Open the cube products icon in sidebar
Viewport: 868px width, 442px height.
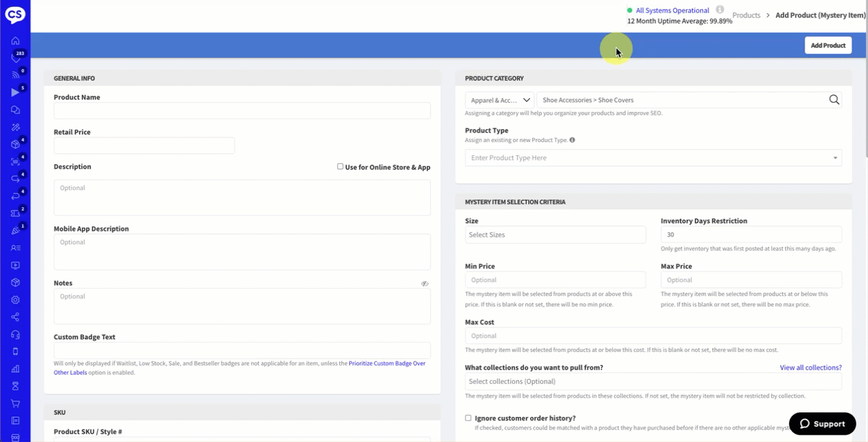(15, 282)
